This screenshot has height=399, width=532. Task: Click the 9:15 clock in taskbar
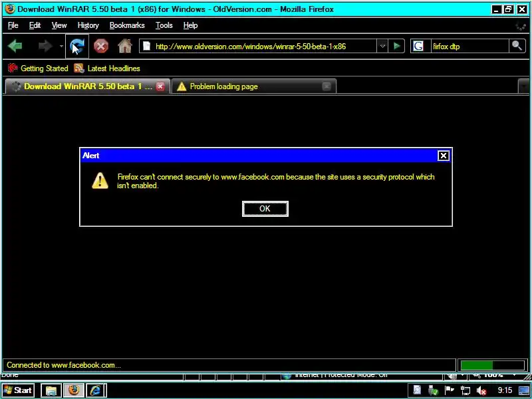click(x=505, y=390)
